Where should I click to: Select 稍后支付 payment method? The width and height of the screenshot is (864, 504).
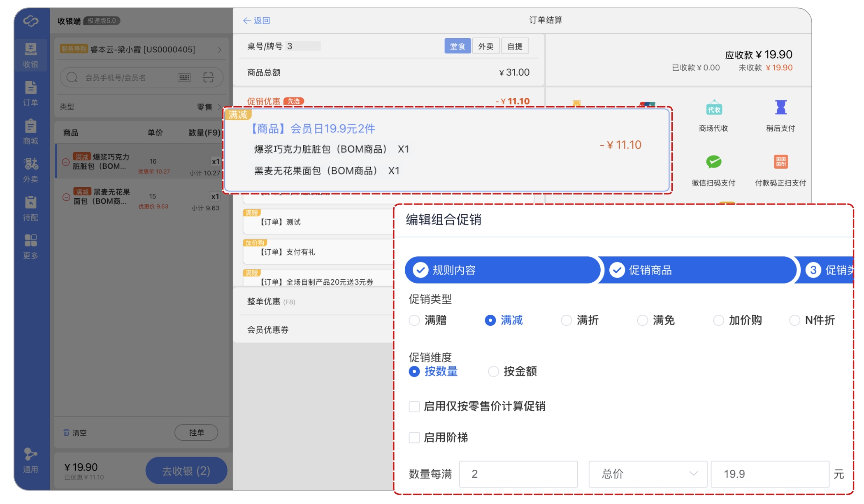[x=780, y=116]
